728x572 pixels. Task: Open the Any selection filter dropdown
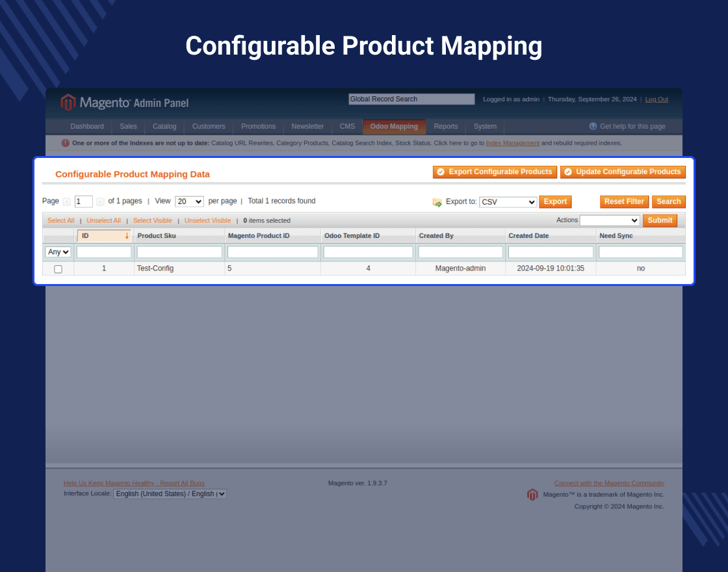(58, 252)
